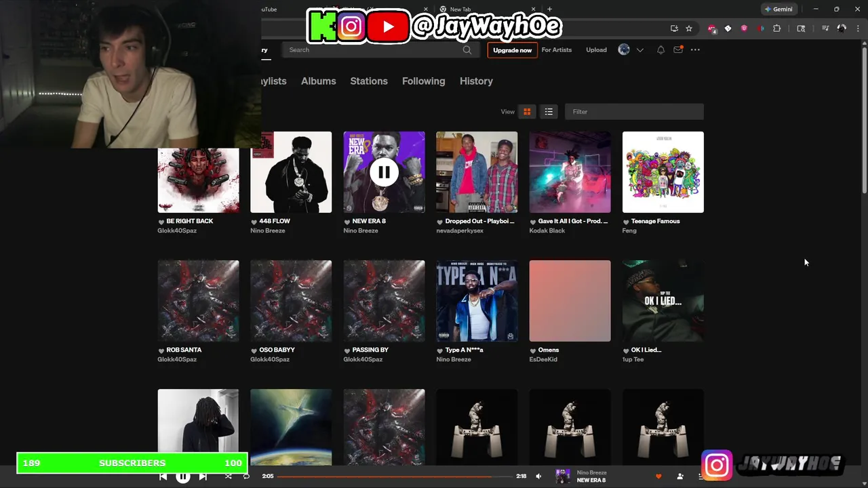Open the Upload link
Viewport: 868px width, 488px height.
point(596,50)
